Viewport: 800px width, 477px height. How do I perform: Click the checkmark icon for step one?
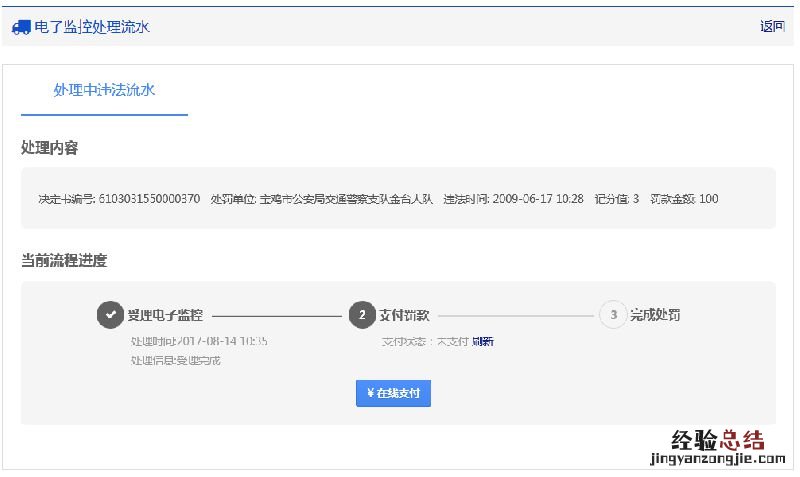[110, 315]
